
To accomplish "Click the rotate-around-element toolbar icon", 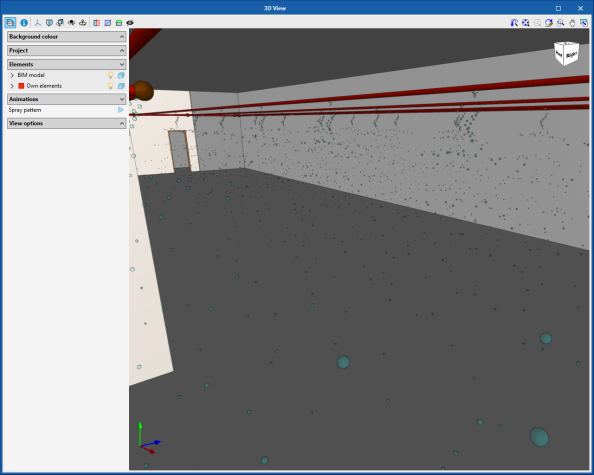I will tap(60, 23).
